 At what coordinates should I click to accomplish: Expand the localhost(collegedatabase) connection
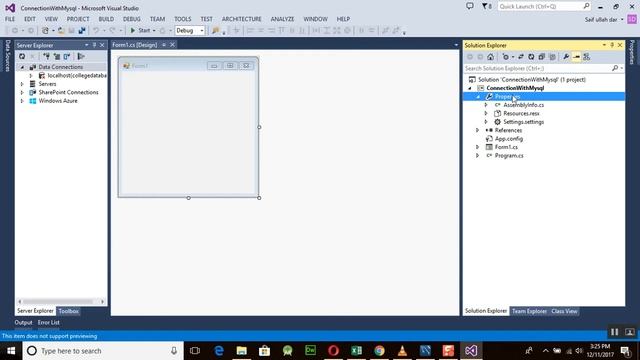click(31, 76)
